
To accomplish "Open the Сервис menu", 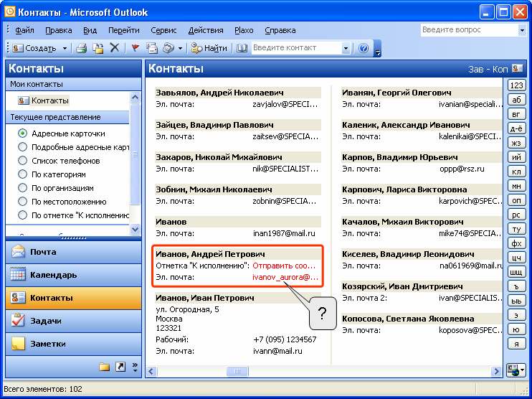I will (163, 30).
